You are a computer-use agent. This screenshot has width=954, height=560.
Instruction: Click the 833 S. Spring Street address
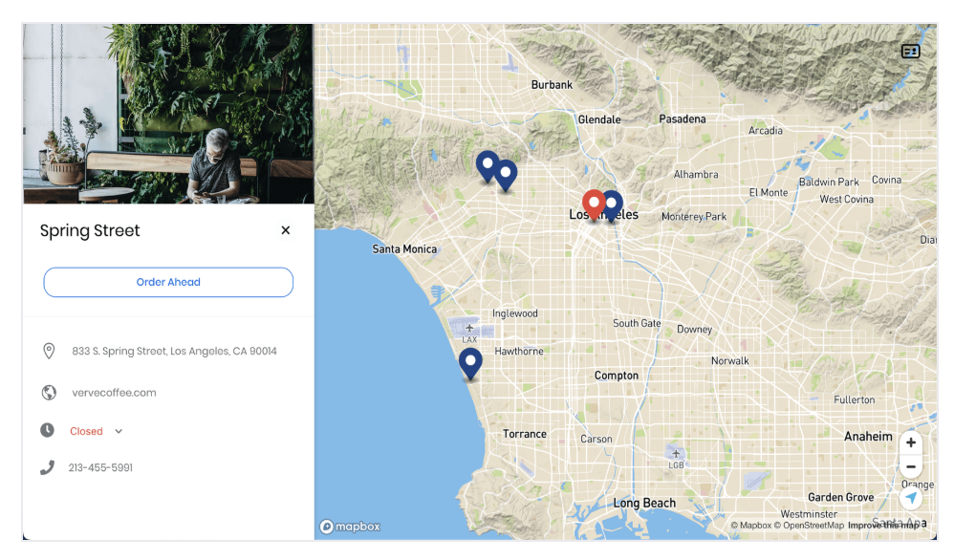coord(174,352)
